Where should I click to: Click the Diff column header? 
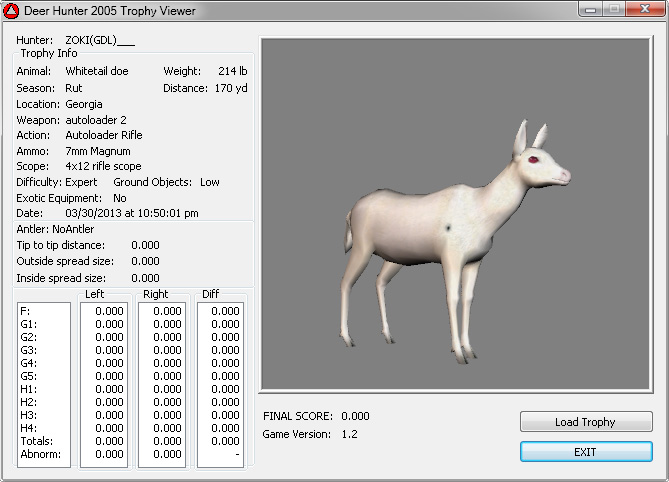click(210, 294)
